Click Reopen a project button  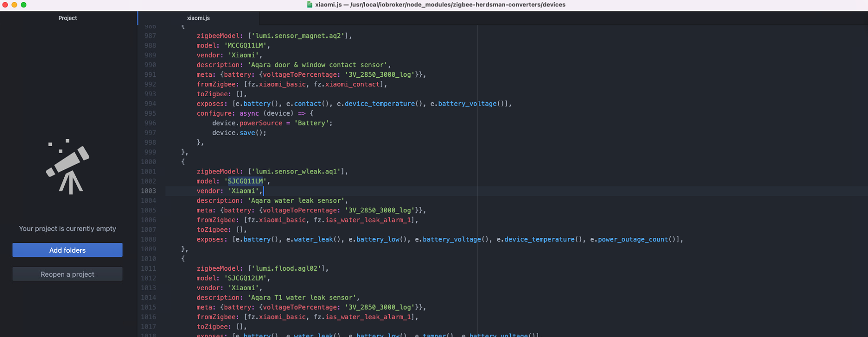pos(67,274)
